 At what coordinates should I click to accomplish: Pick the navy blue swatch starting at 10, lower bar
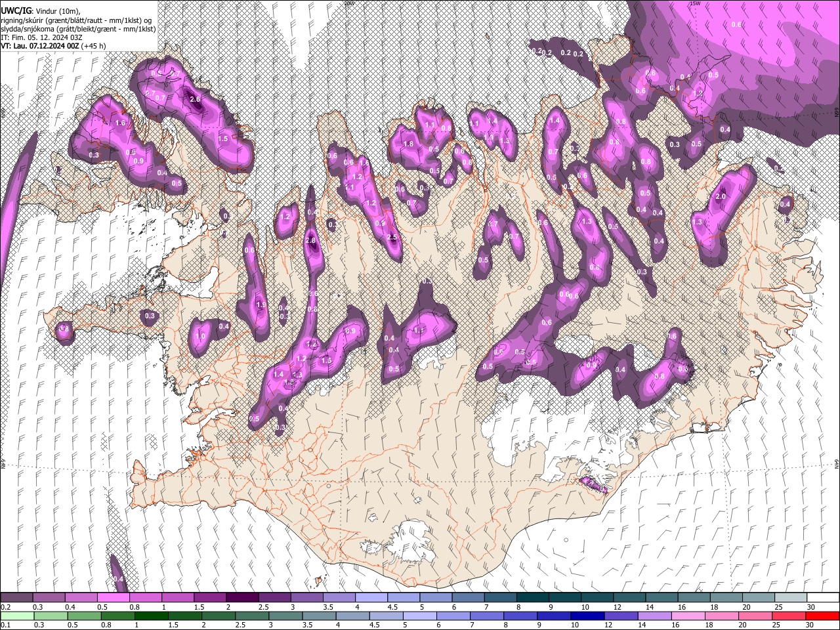587,616
